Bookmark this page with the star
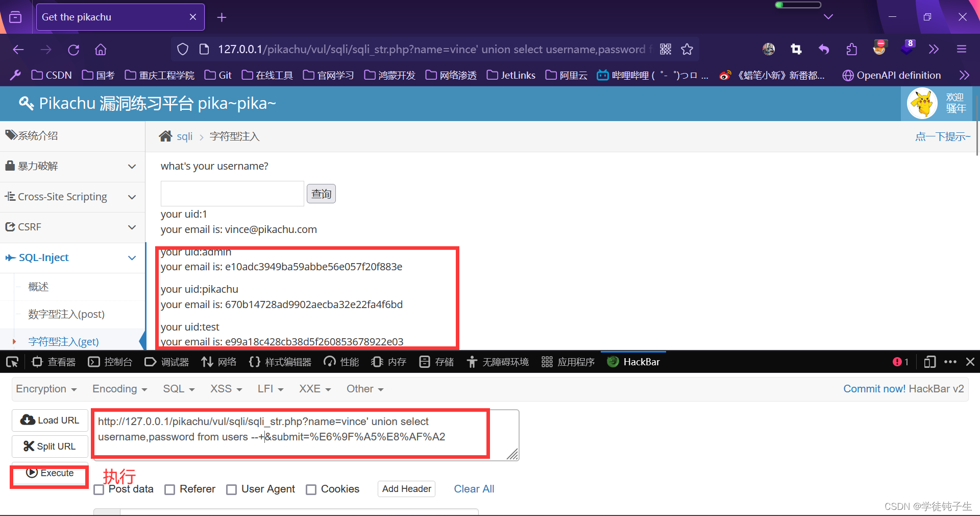 pos(687,49)
